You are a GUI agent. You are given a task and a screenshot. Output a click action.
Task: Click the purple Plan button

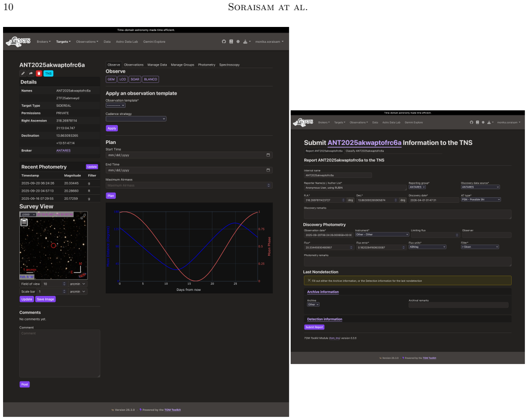pyautogui.click(x=111, y=196)
